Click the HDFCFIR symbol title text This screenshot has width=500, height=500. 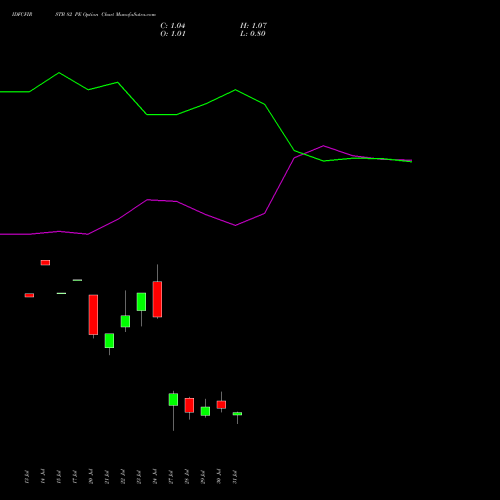coord(22,15)
